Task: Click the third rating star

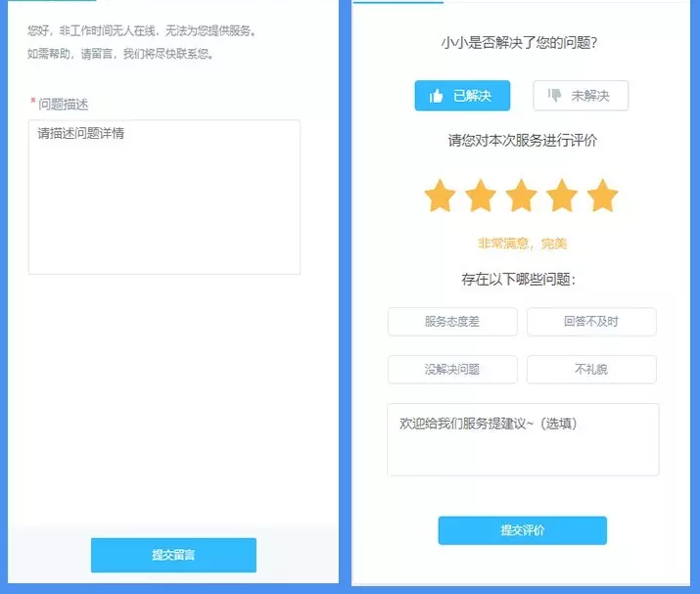Action: pyautogui.click(x=521, y=196)
